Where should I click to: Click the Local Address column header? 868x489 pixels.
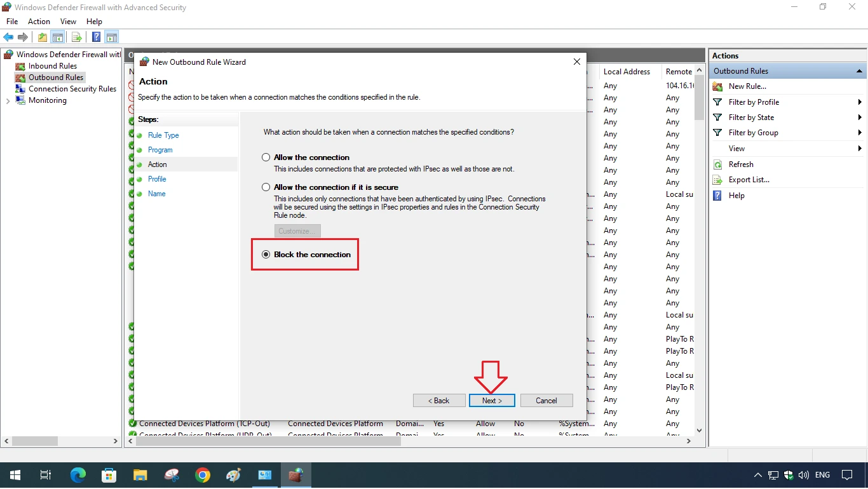(x=627, y=72)
